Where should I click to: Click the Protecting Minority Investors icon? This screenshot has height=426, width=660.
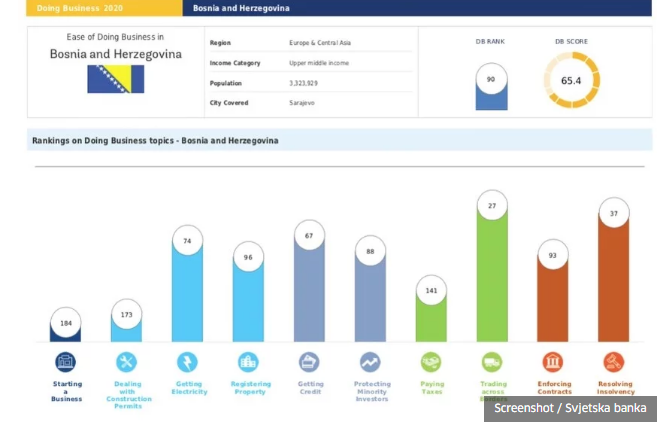[x=370, y=362]
